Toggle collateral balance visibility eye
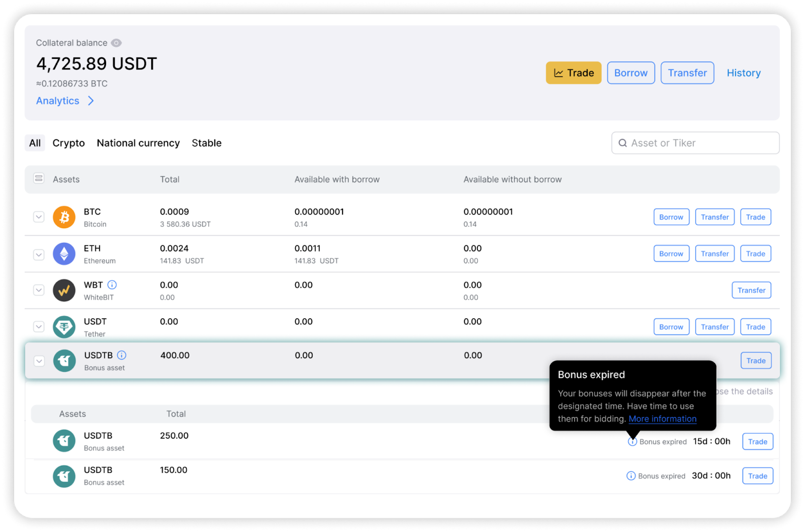805x532 pixels. pos(116,43)
